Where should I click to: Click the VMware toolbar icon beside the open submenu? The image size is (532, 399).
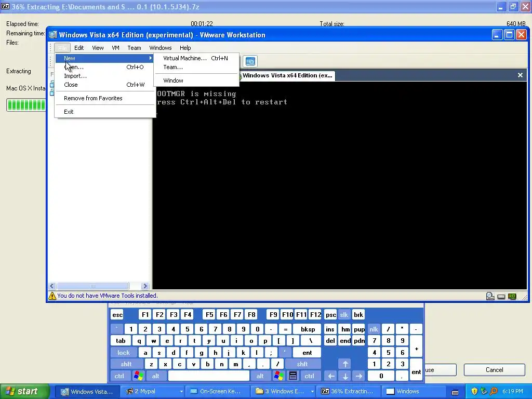[x=250, y=61]
